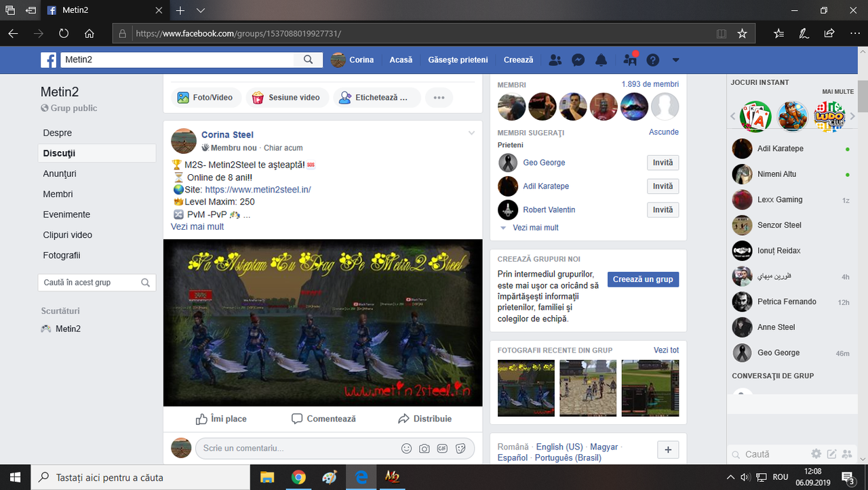
Task: Click 'Vezi tot' for recent group photos
Action: [x=666, y=350]
